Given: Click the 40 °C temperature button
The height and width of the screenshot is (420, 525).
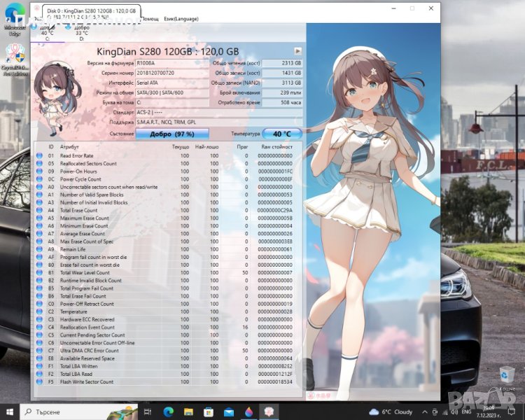Looking at the screenshot, I should [x=282, y=133].
